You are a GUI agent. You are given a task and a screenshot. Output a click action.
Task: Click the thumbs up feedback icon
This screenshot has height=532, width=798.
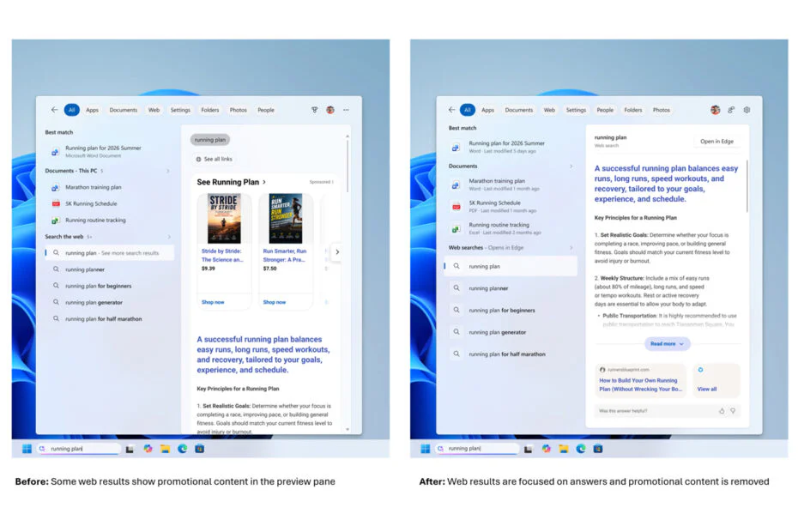[722, 411]
